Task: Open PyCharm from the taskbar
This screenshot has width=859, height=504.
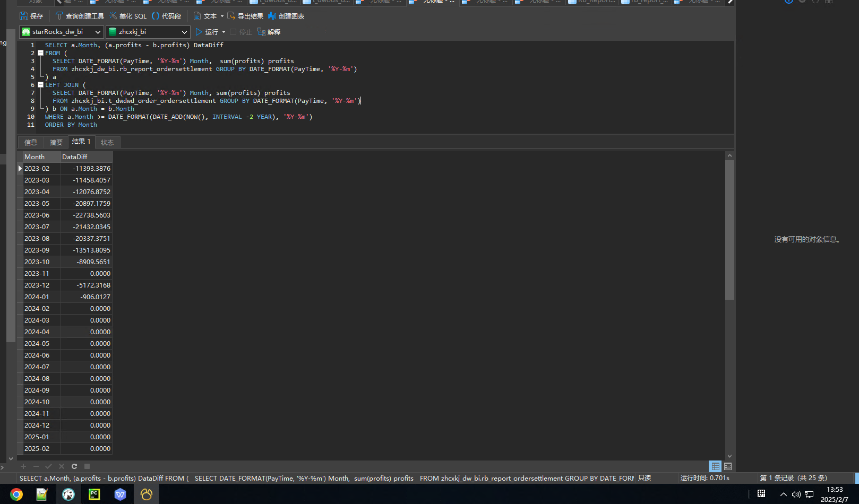Action: 95,494
